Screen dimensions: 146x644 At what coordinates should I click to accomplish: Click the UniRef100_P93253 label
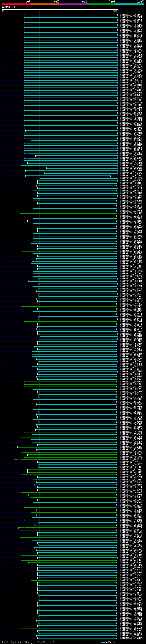tap(131, 48)
